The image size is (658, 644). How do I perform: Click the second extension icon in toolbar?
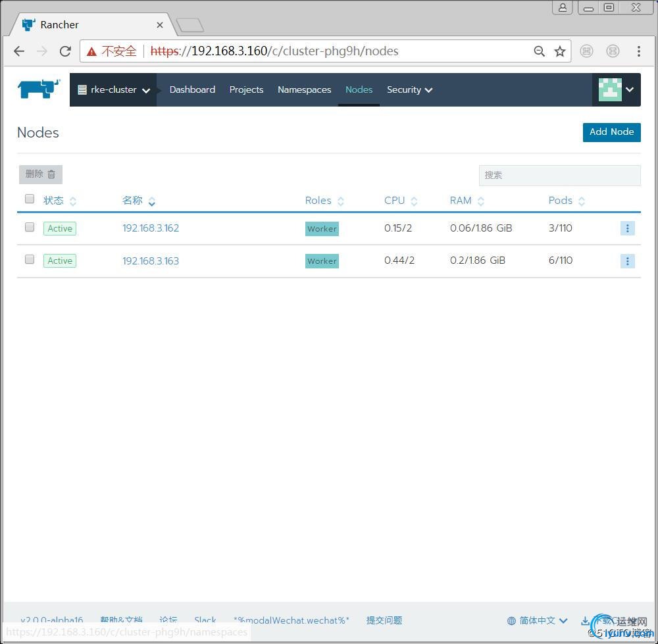pos(613,51)
